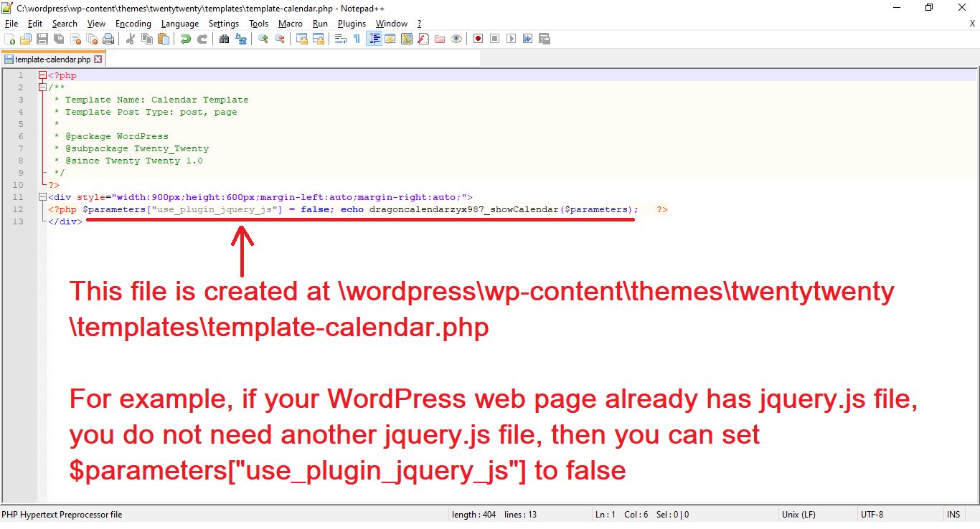
Task: Click the Paste clipboard icon
Action: pyautogui.click(x=164, y=39)
